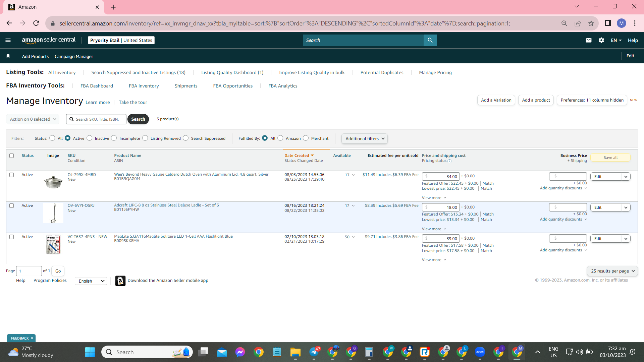Open the browser zoom magnifier icon
This screenshot has width=644, height=362.
tap(564, 23)
